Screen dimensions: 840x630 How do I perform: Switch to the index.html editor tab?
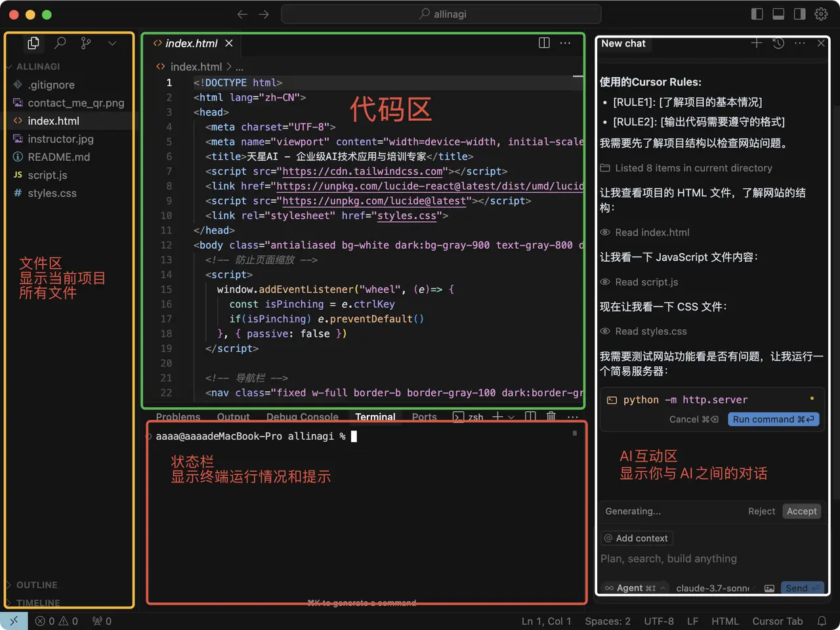click(x=191, y=43)
